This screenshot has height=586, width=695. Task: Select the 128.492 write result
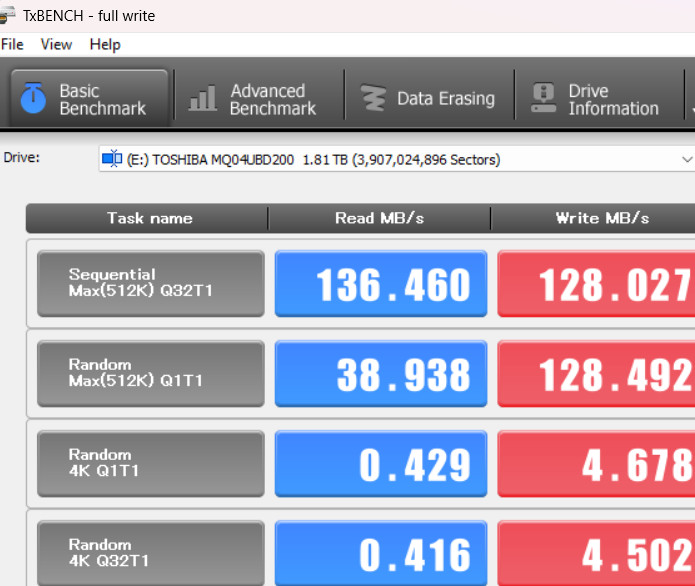tap(596, 374)
